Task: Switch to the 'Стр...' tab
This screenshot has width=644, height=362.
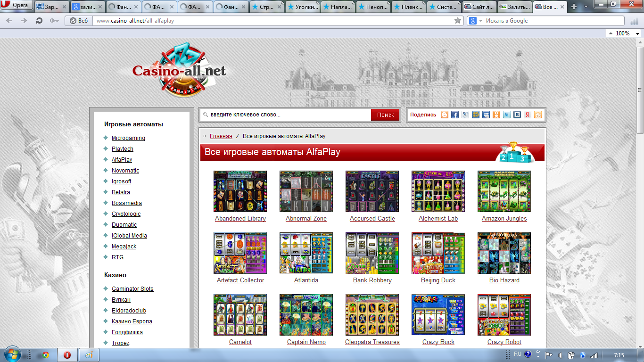Action: 266,7
